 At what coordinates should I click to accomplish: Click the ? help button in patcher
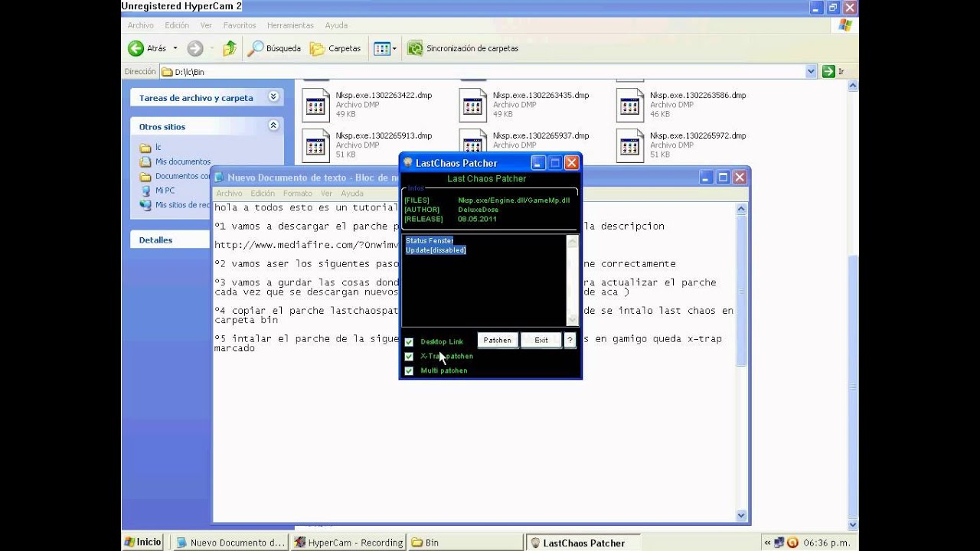tap(570, 341)
